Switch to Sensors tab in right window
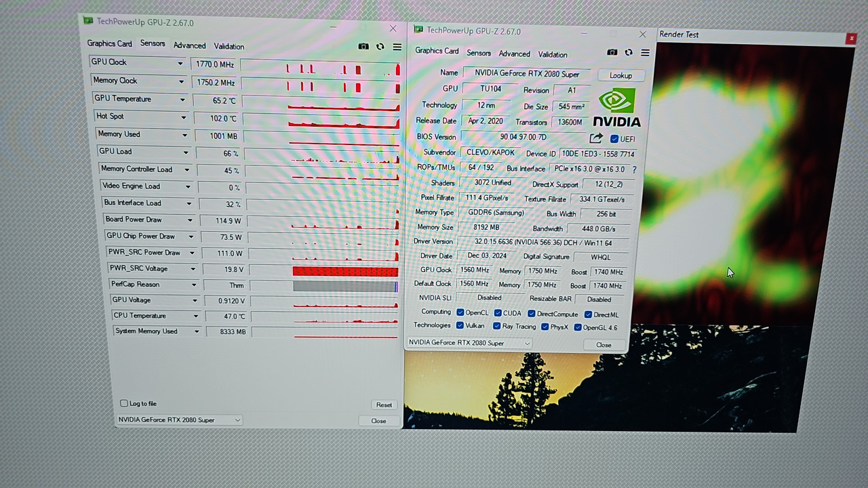 [478, 53]
